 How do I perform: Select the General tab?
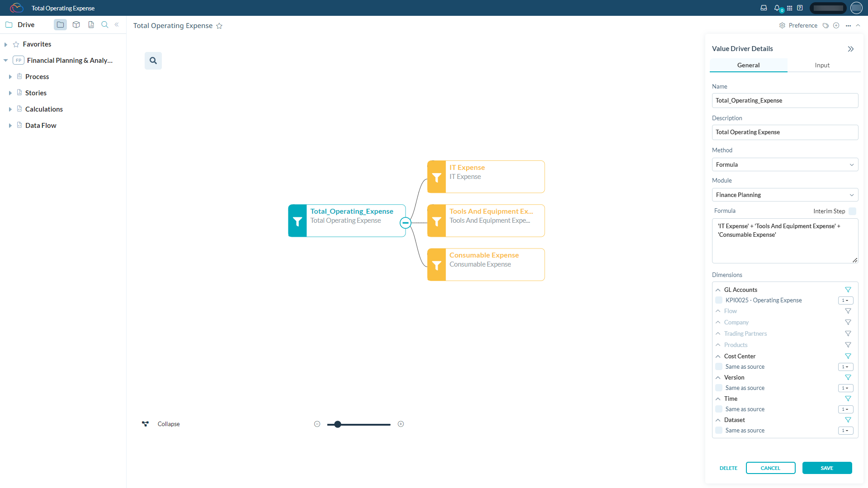click(748, 65)
